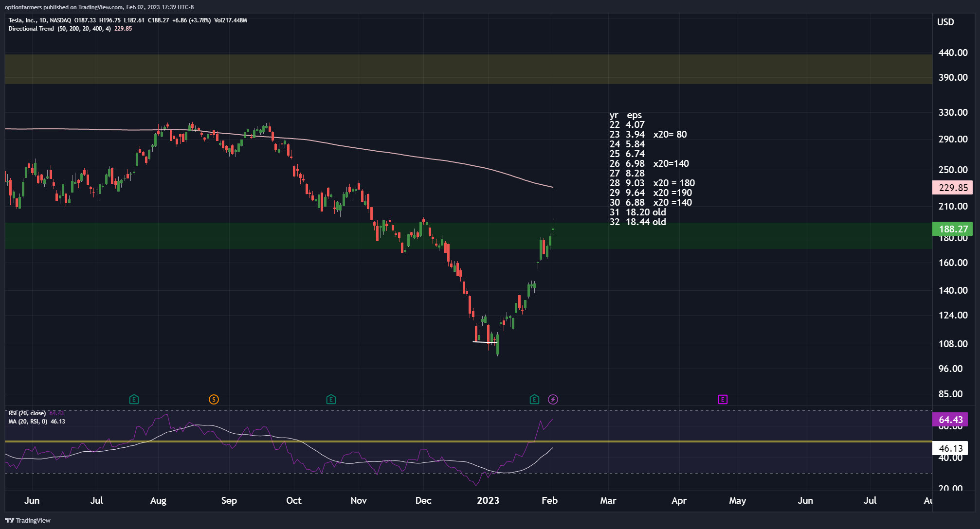Click the Feb label on time axis
The image size is (980, 529).
point(549,500)
